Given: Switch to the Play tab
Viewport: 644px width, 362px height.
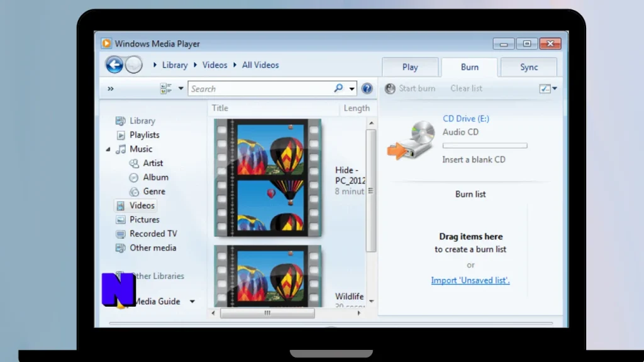Looking at the screenshot, I should 410,67.
